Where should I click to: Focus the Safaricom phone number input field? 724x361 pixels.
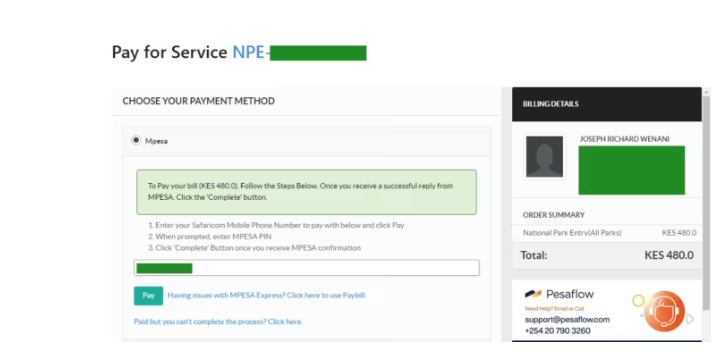(307, 268)
